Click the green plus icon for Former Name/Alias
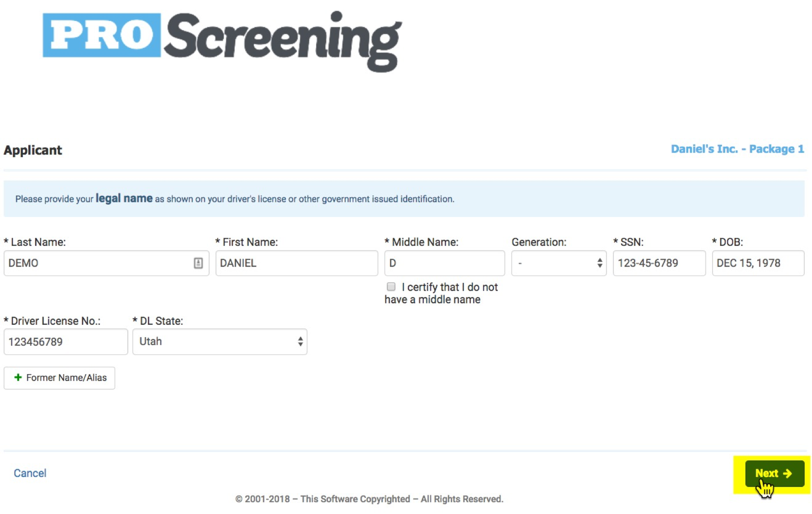This screenshot has width=812, height=514. coord(18,377)
